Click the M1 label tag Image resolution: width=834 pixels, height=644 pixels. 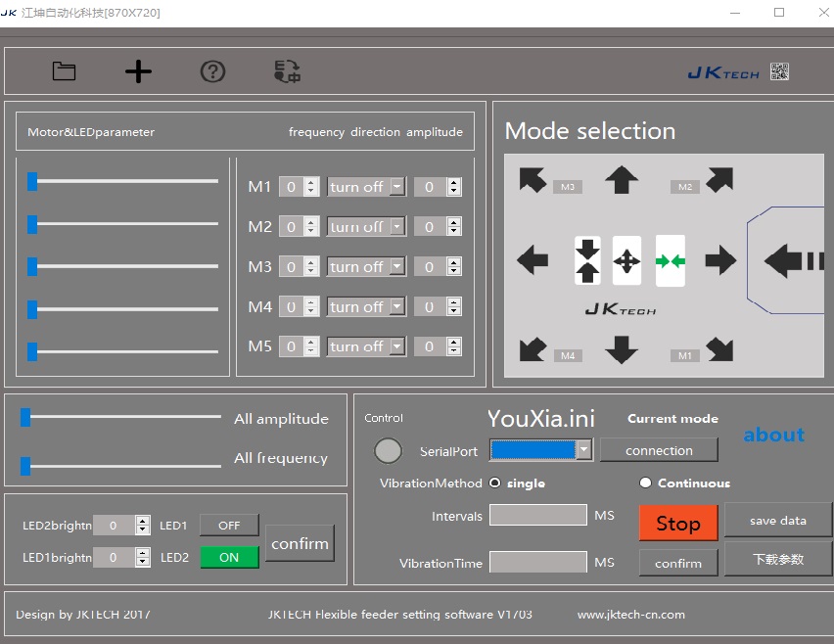tap(685, 356)
